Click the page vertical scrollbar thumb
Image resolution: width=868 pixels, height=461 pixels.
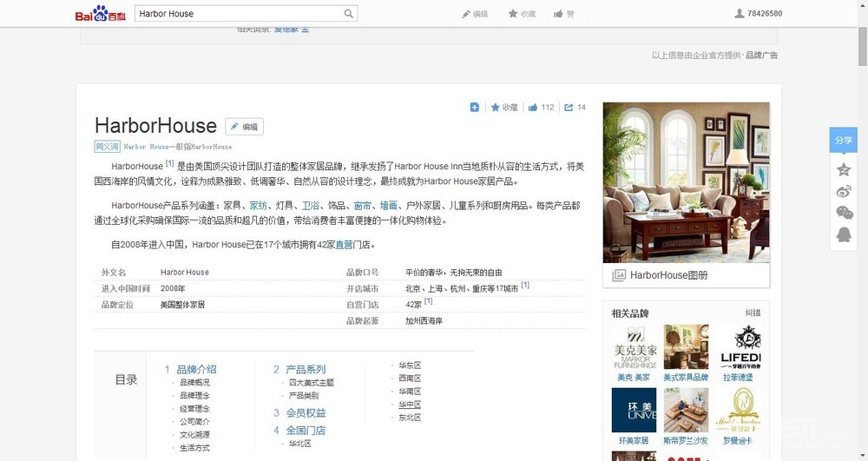(863, 46)
